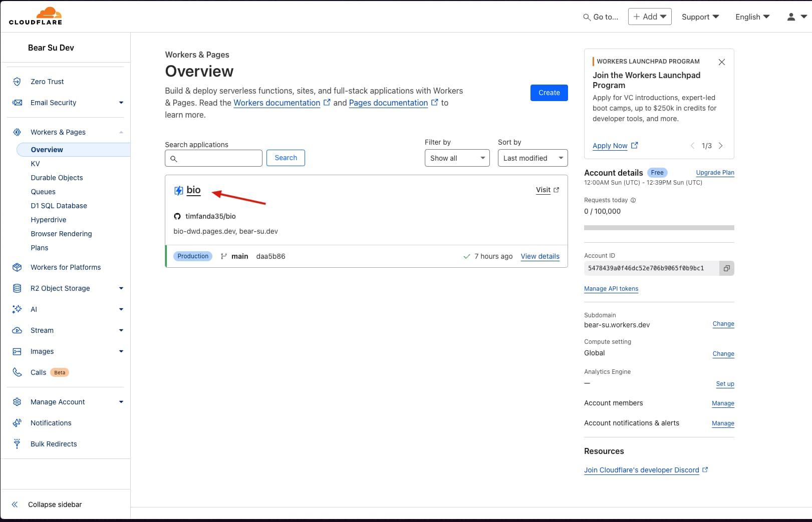
Task: Click Join Cloudflare's developer Discord link
Action: (x=646, y=470)
